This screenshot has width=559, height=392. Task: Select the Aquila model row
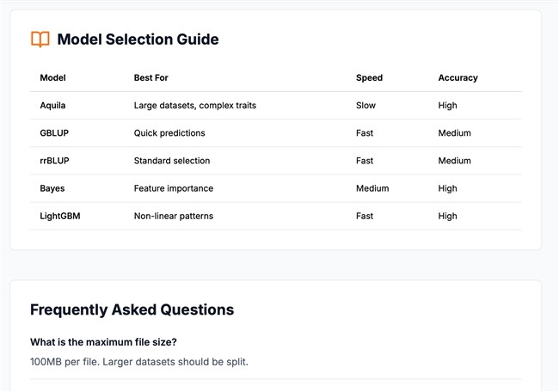[x=275, y=106]
